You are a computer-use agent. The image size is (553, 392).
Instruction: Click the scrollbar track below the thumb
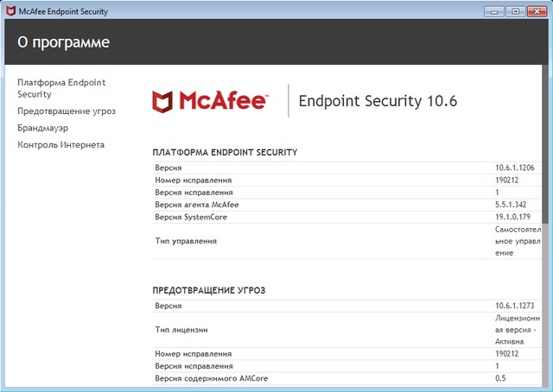[x=545, y=302]
